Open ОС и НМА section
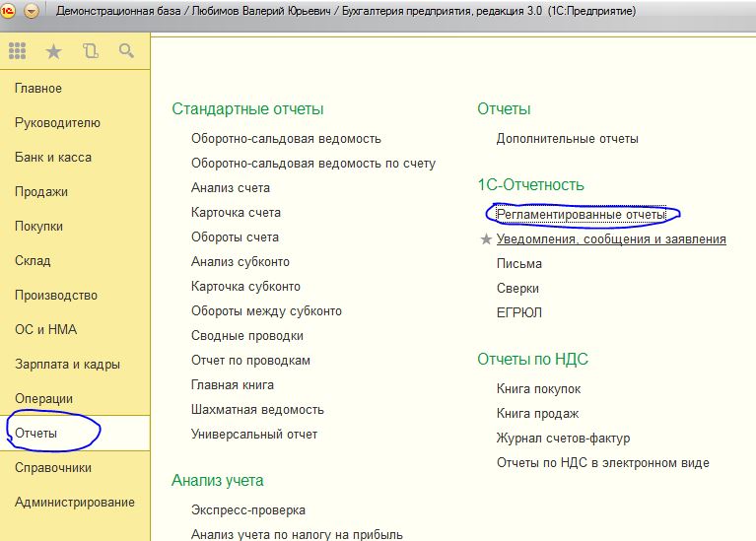 (x=45, y=330)
